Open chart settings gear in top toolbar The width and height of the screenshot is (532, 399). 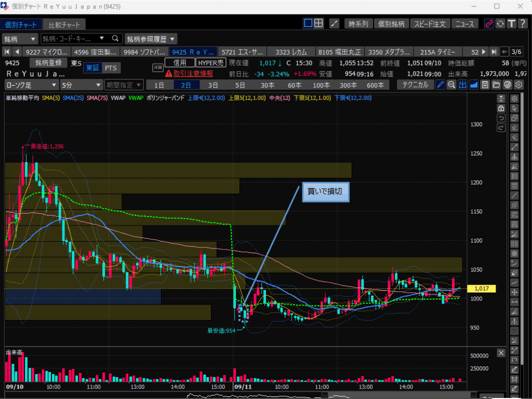pyautogui.click(x=518, y=85)
